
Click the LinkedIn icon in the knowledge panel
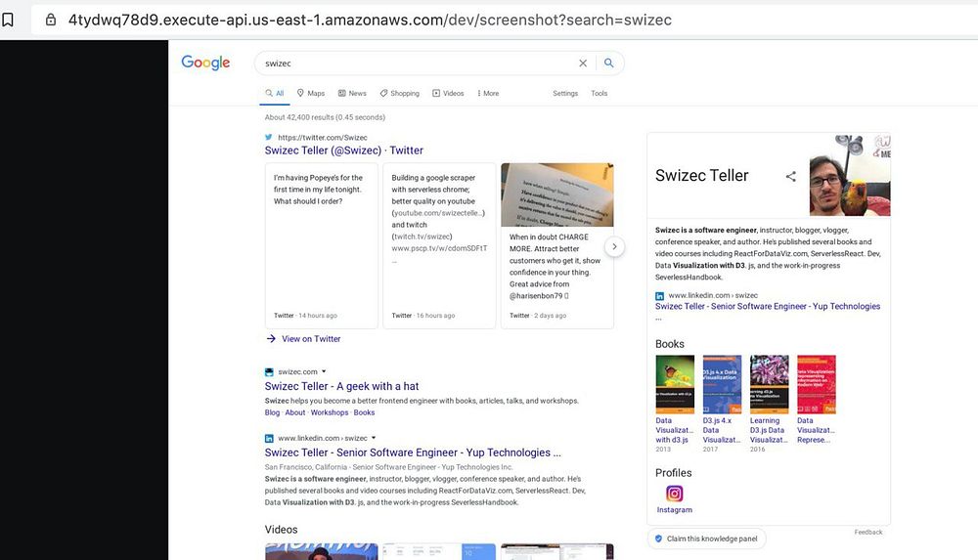tap(659, 296)
